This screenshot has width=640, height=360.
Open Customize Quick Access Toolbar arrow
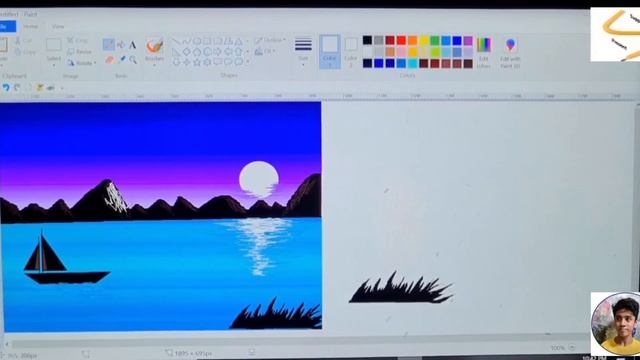tap(62, 88)
